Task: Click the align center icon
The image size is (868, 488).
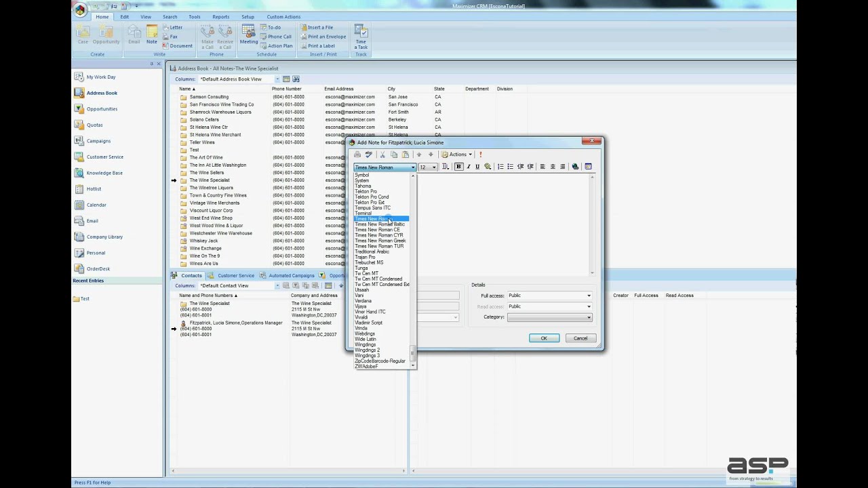Action: 553,167
